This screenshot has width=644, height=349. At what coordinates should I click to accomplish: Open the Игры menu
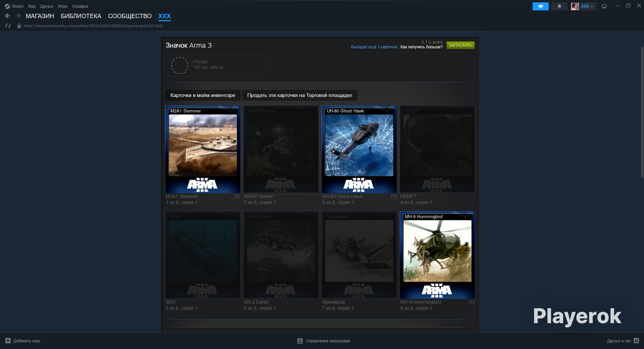point(63,6)
